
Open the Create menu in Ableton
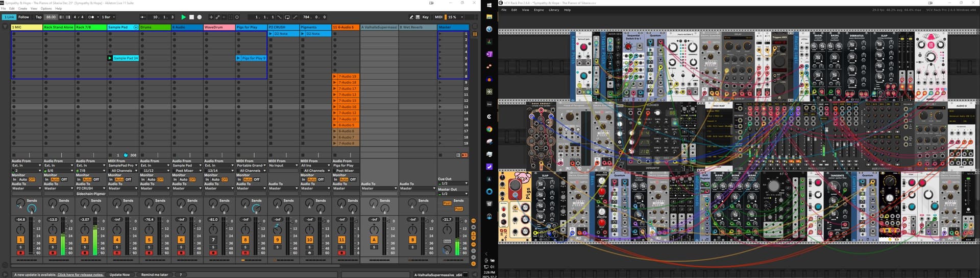pos(22,9)
